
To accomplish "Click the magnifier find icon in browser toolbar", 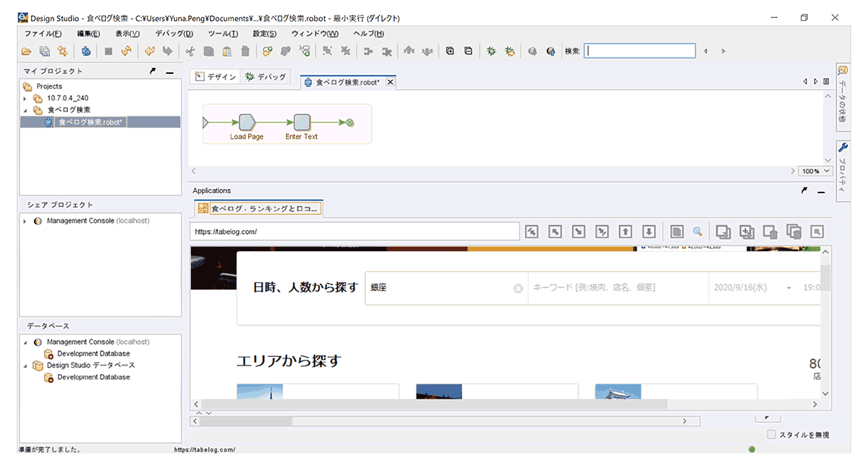I will click(x=698, y=232).
